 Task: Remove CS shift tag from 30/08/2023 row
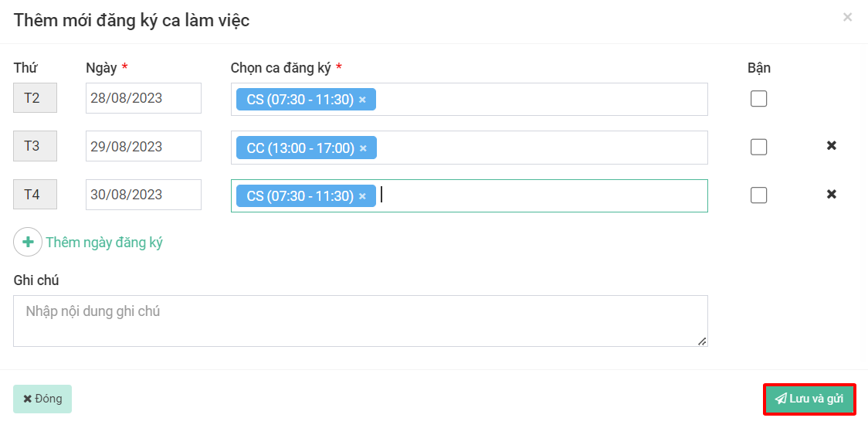[x=362, y=196]
